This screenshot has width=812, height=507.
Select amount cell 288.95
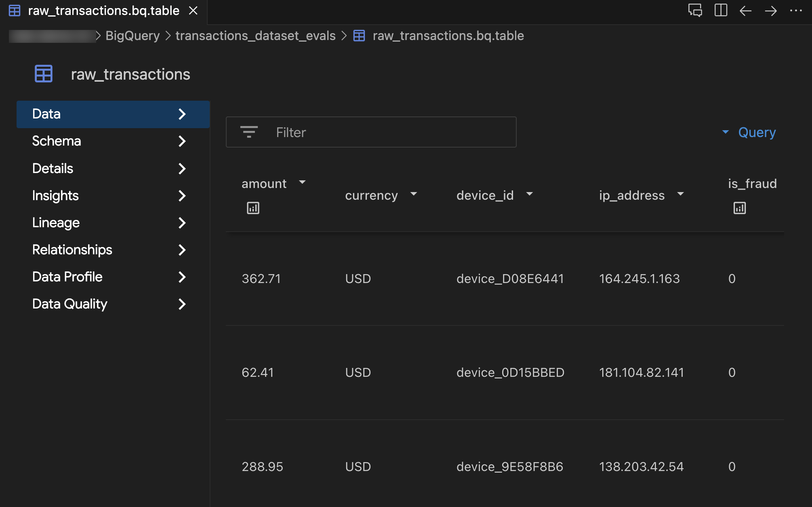[262, 467]
